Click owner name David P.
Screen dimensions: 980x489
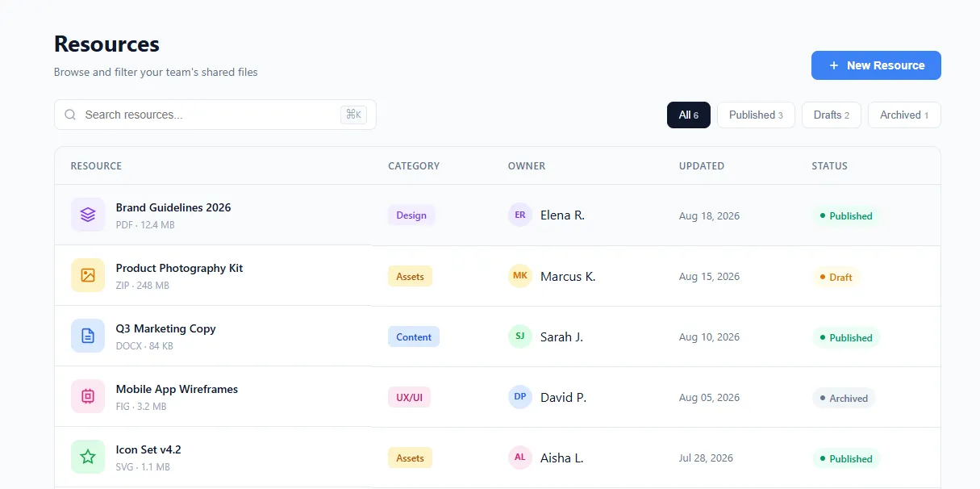[563, 397]
